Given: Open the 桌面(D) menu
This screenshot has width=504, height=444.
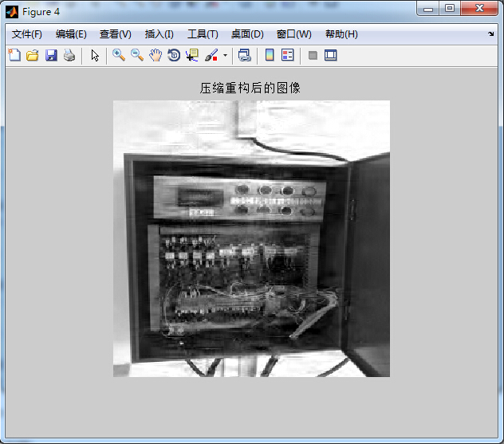Looking at the screenshot, I should click(247, 34).
